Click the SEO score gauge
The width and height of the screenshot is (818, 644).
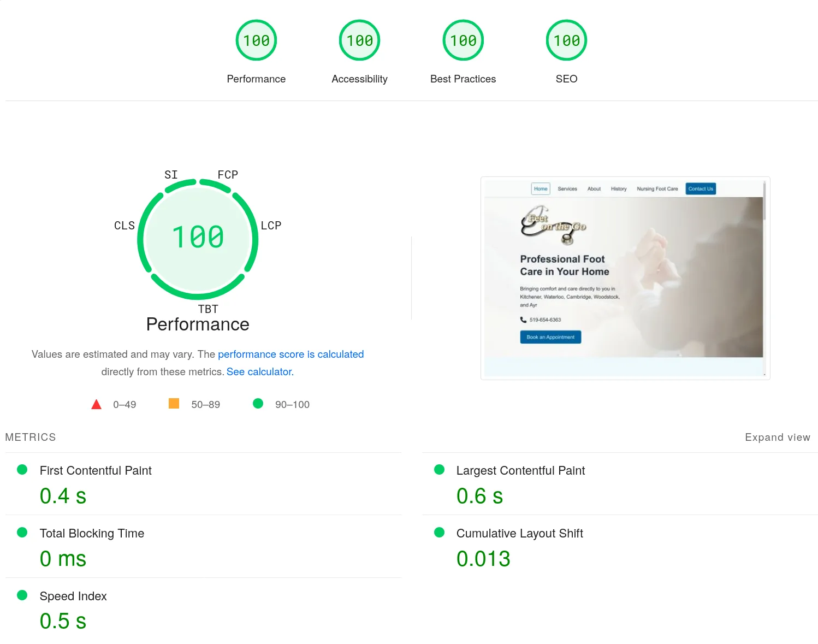pyautogui.click(x=566, y=40)
